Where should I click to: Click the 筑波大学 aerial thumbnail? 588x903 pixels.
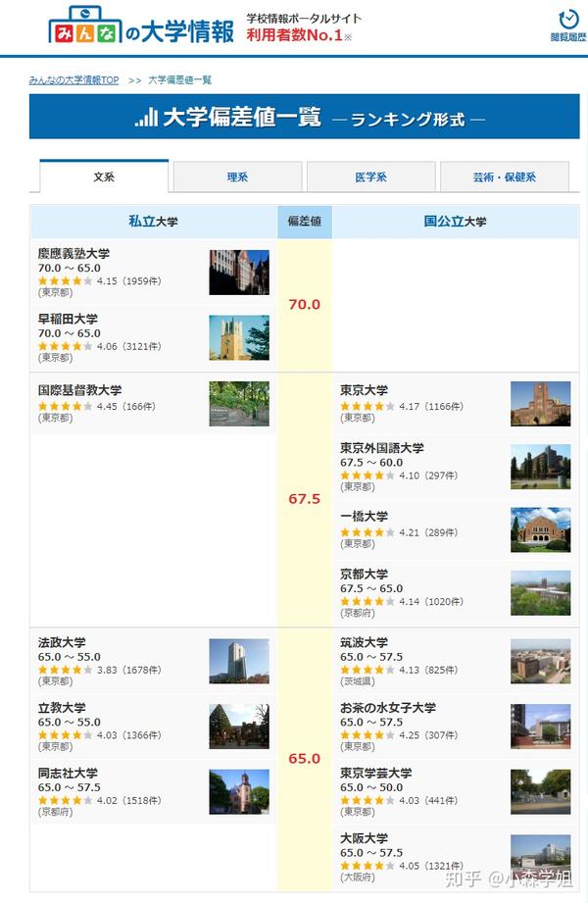coord(541,661)
